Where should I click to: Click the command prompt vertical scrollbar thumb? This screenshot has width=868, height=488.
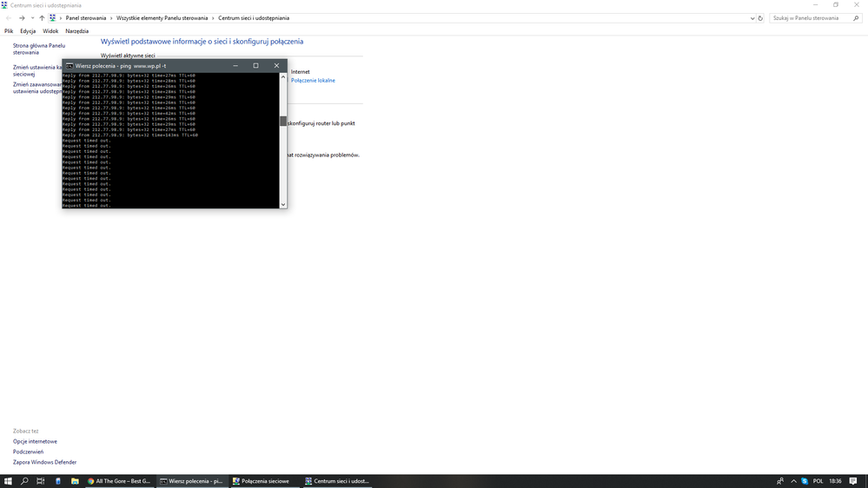(x=282, y=122)
